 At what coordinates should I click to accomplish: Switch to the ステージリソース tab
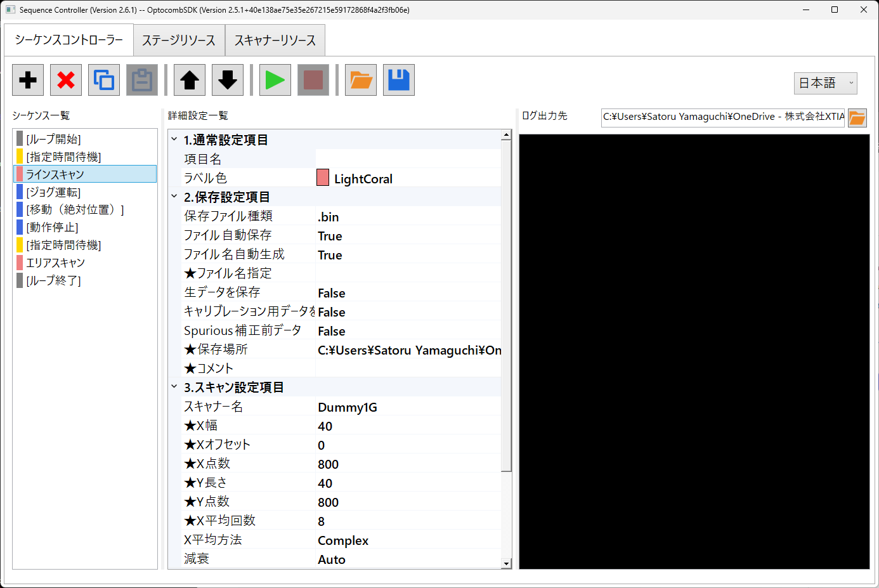point(179,41)
